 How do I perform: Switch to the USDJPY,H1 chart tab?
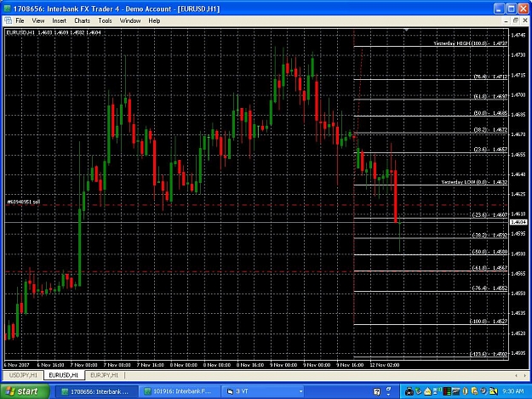tap(23, 375)
